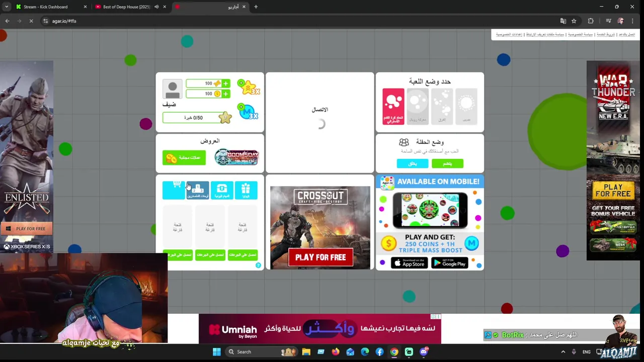Add DNA using plus beside first 100
Image resolution: width=644 pixels, height=362 pixels.
coord(225,83)
